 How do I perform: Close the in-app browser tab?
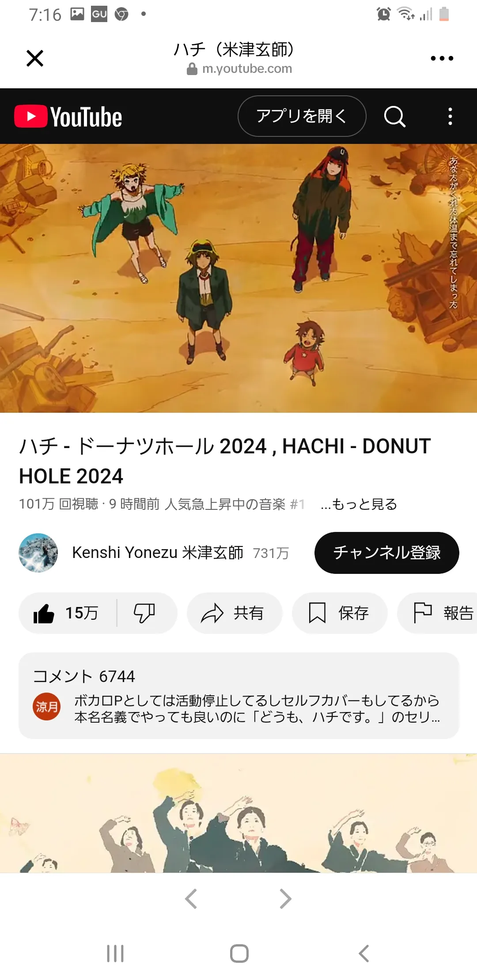tap(35, 58)
